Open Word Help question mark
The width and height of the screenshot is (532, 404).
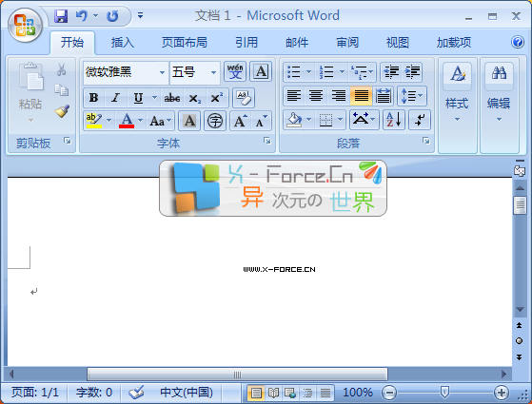coord(518,42)
